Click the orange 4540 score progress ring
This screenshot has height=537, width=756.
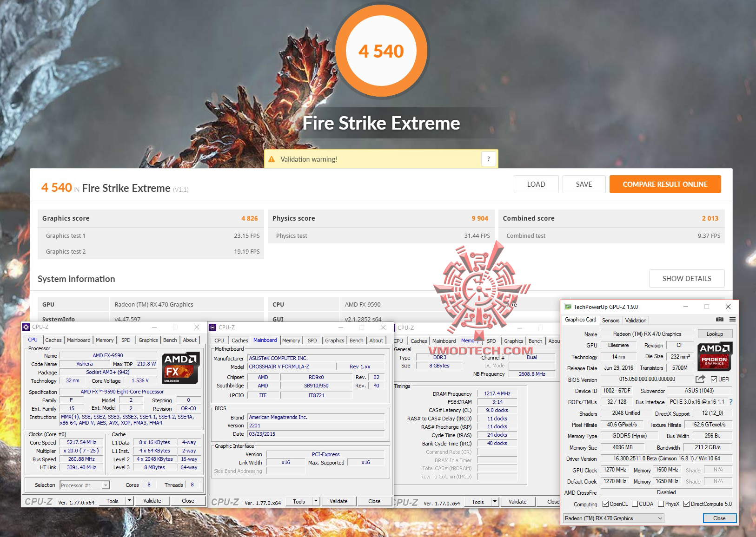coord(381,51)
